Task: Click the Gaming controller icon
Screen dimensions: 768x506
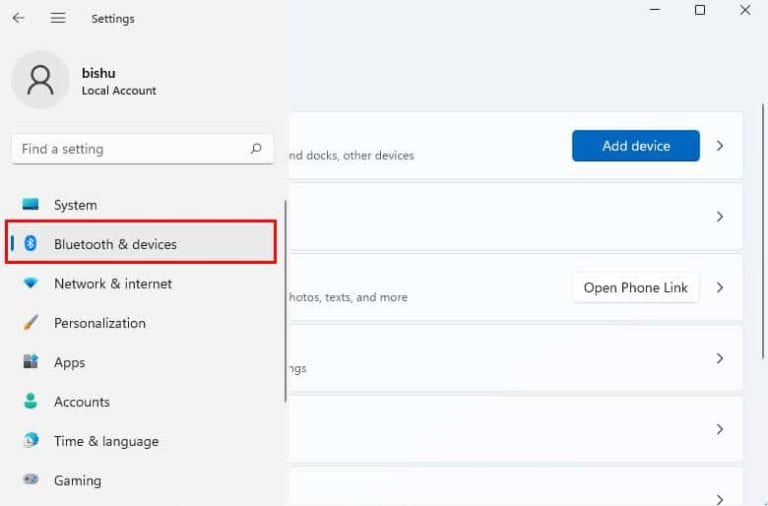Action: (x=31, y=480)
